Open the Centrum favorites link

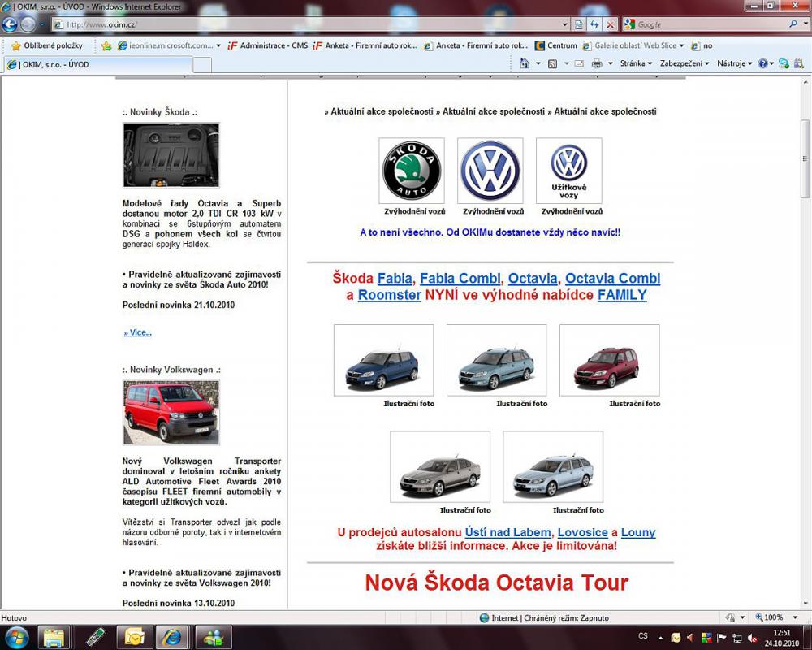tap(556, 45)
